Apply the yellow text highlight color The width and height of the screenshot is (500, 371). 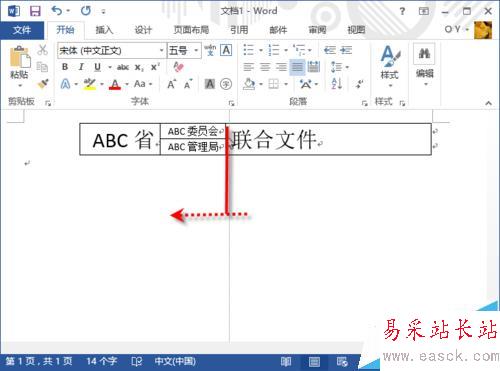coord(90,84)
